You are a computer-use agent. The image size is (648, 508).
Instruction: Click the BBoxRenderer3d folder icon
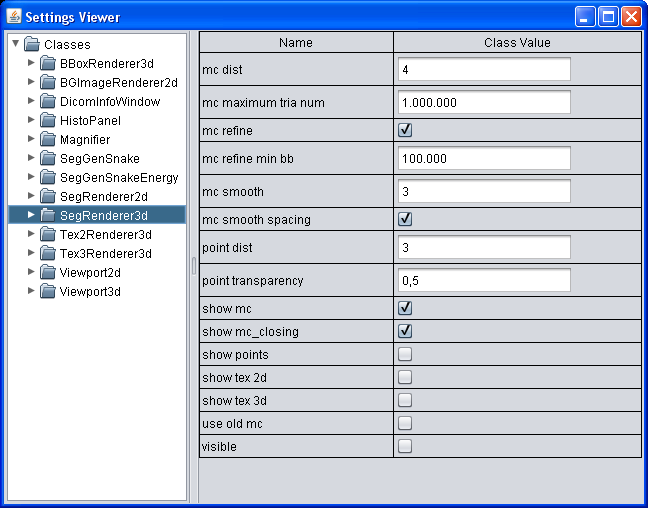[48, 63]
